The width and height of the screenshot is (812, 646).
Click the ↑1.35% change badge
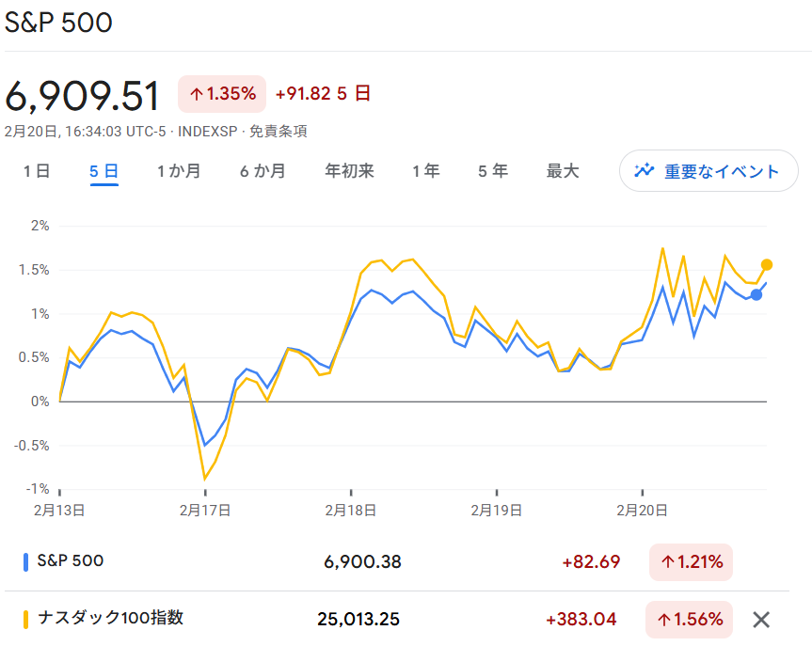pos(221,93)
